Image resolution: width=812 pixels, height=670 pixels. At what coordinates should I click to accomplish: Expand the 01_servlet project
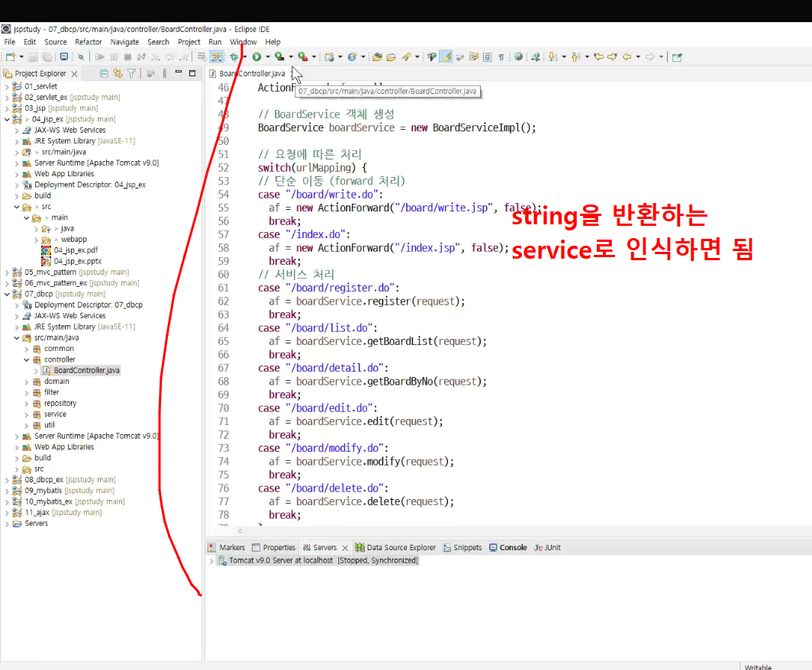7,86
